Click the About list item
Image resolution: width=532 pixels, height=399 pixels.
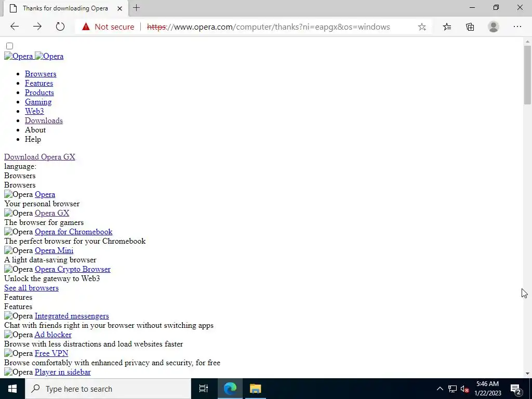[35, 129]
